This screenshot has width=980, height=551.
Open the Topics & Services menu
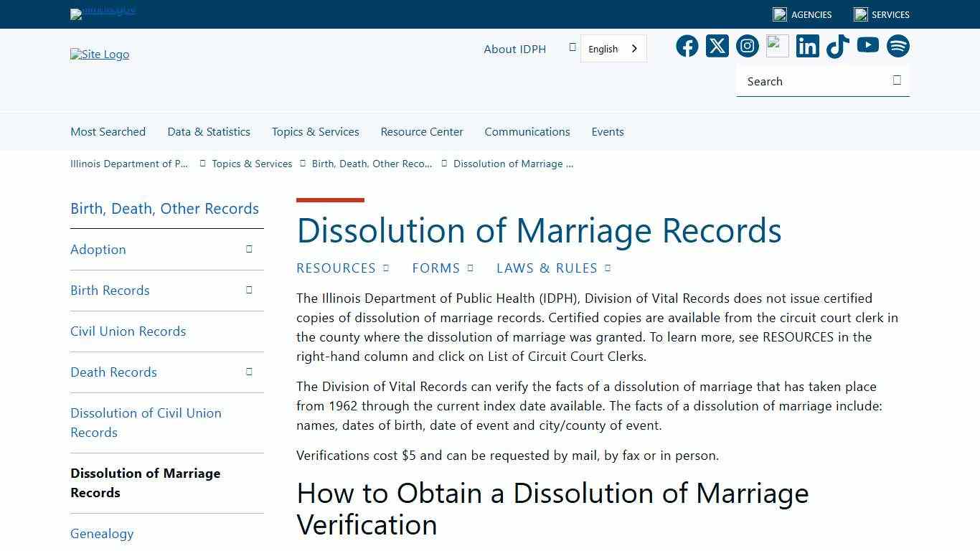tap(315, 131)
